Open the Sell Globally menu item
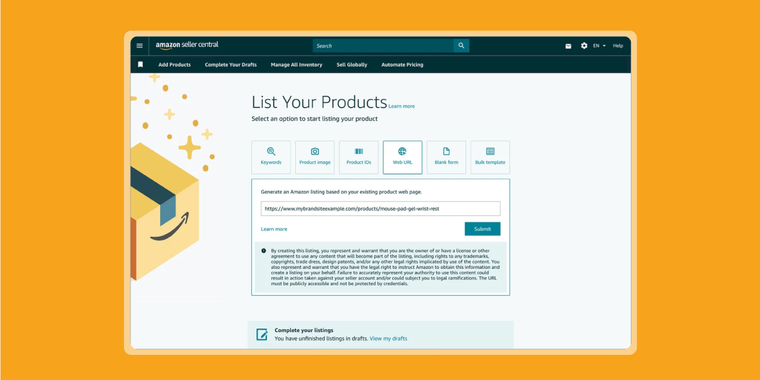This screenshot has height=380, width=760. point(352,64)
